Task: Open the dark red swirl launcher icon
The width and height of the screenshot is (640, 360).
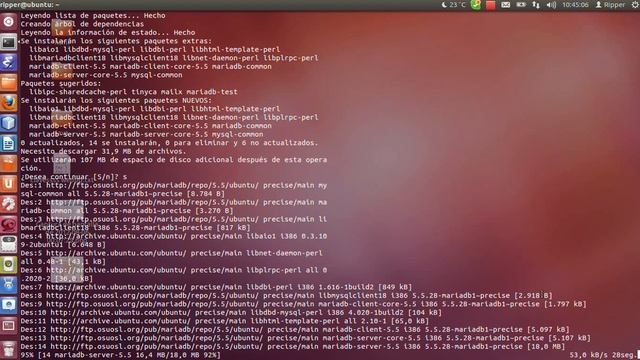Action: coord(9,224)
